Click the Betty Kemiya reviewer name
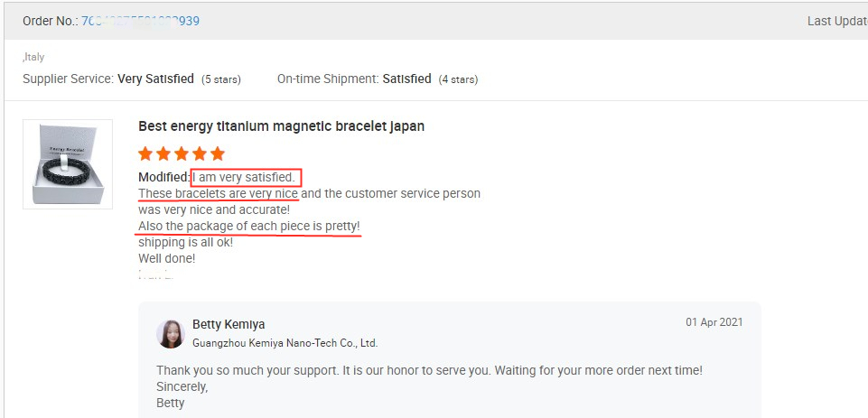Screen dimensions: 868x418 coord(229,324)
